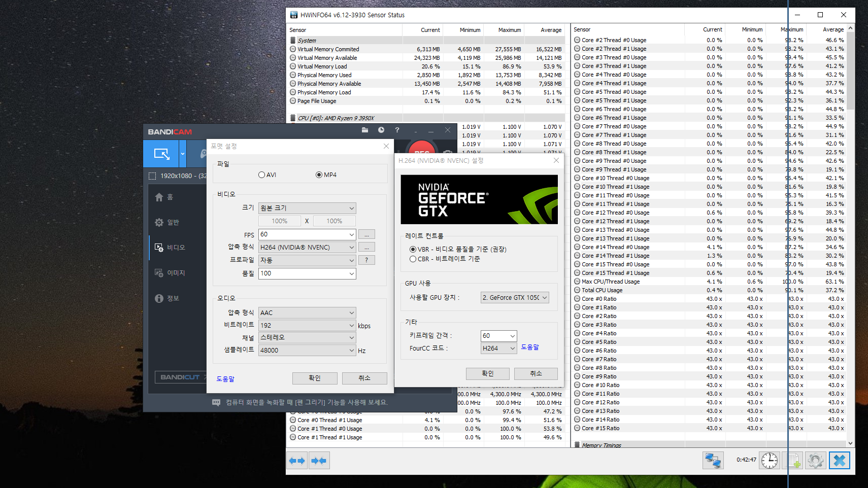Viewport: 868px width, 488px height.
Task: Click the 도움말 help link in format settings
Action: coord(225,379)
